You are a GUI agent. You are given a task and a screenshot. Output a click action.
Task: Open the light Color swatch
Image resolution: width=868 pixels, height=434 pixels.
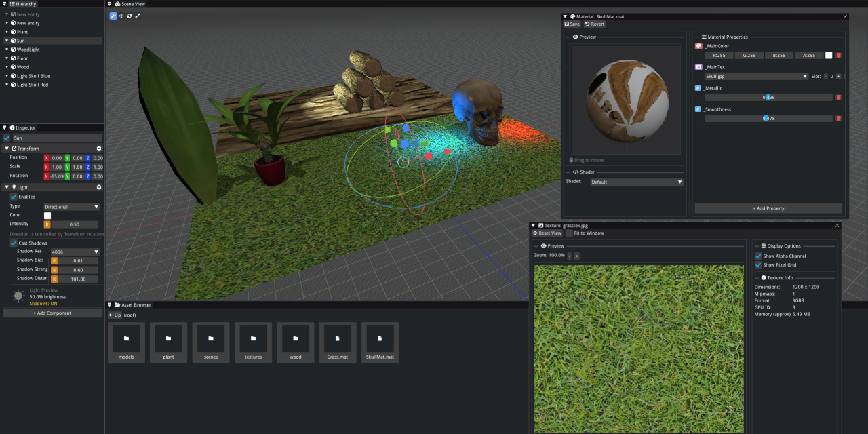47,216
